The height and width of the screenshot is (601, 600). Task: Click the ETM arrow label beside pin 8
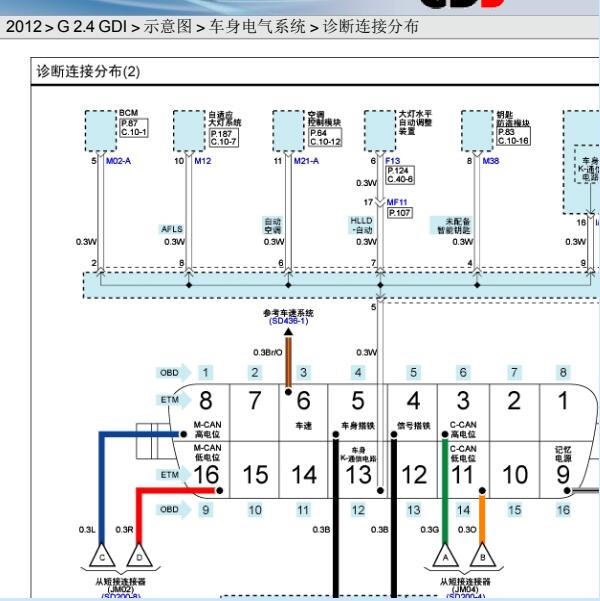(x=173, y=400)
